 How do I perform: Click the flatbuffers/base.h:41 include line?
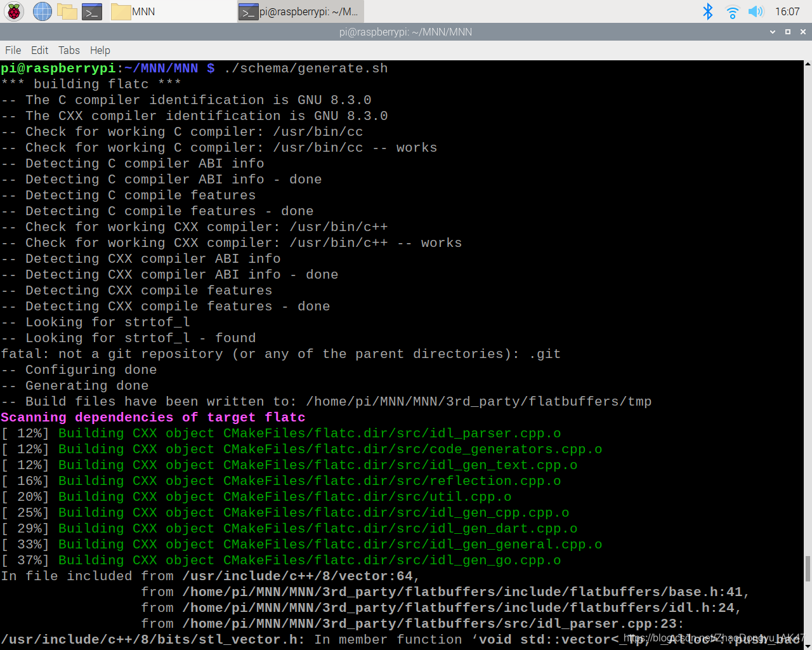pyautogui.click(x=446, y=592)
